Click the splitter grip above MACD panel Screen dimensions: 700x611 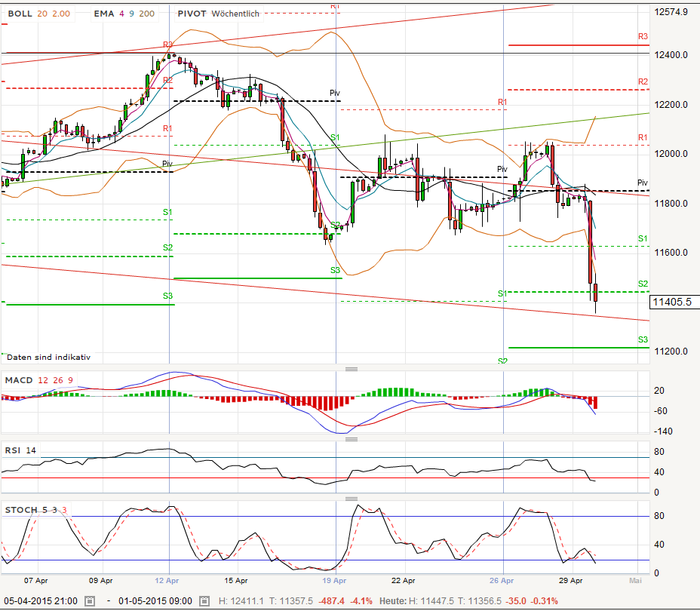(x=352, y=369)
